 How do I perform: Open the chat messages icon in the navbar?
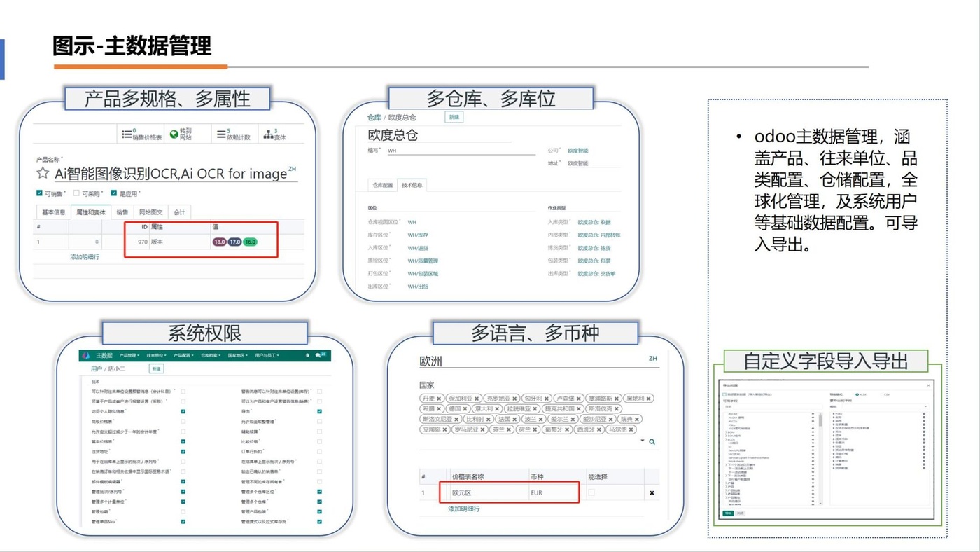pos(319,356)
